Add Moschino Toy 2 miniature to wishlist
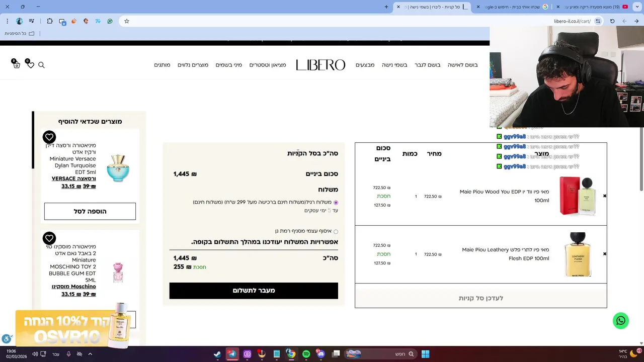This screenshot has height=362, width=644. click(49, 238)
